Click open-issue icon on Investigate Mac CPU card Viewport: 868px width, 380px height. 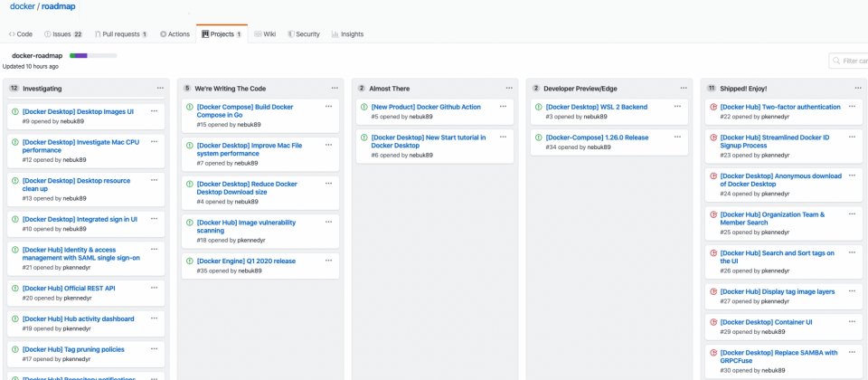(x=15, y=142)
